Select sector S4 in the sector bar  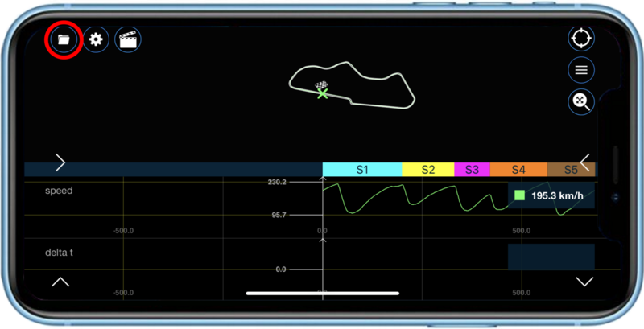coord(518,170)
